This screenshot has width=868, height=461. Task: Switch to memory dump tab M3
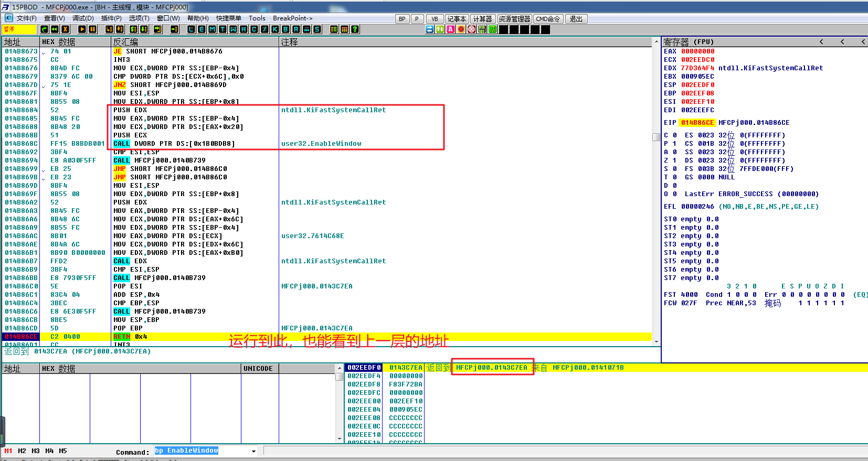(36, 451)
